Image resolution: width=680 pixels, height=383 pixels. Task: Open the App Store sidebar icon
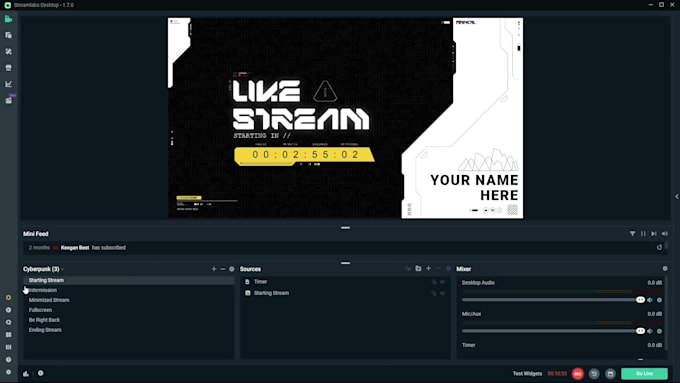pyautogui.click(x=8, y=68)
